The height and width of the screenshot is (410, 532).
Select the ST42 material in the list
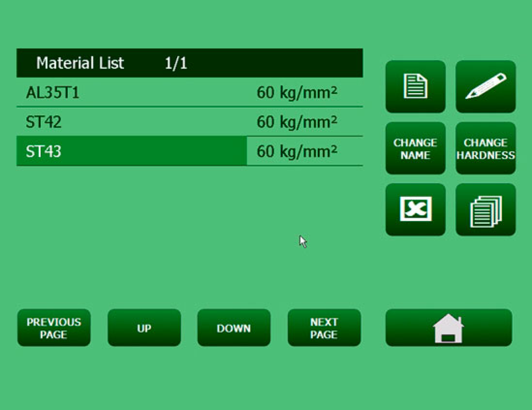43,122
